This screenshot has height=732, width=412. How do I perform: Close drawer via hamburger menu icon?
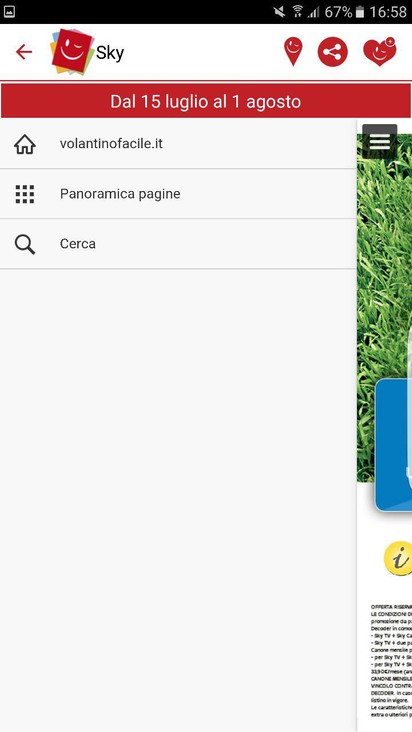tap(379, 141)
